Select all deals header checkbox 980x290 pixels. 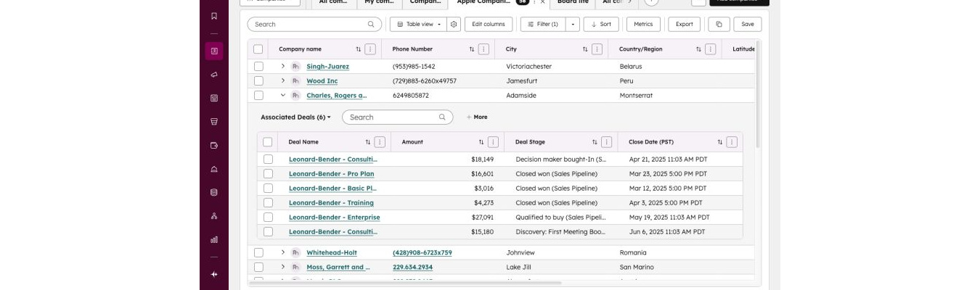tap(268, 142)
